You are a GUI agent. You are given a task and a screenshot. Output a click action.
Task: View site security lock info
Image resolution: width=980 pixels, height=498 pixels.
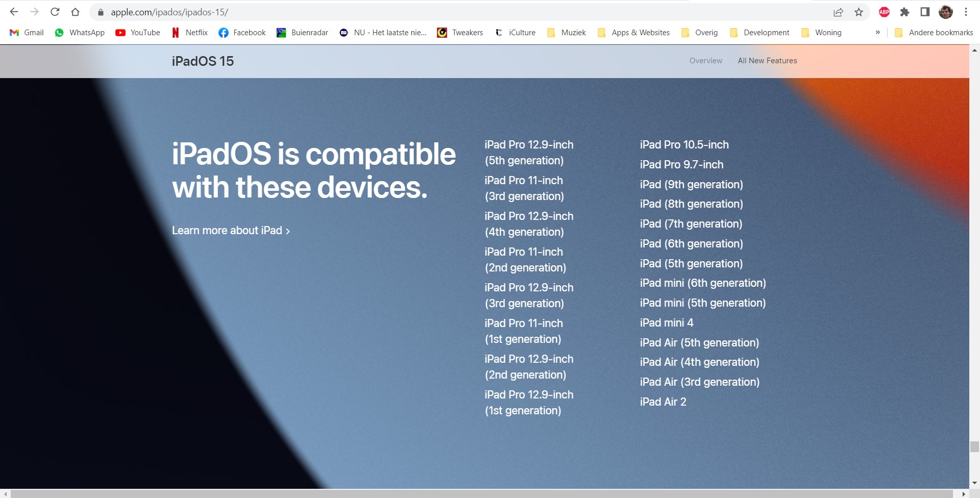point(101,12)
